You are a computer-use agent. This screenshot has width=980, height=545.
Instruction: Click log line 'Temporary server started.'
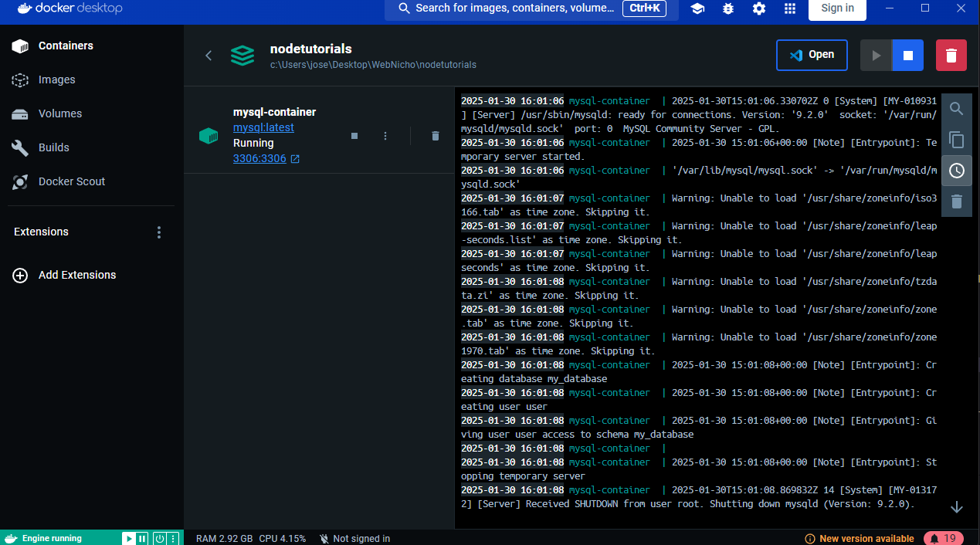[699, 150]
